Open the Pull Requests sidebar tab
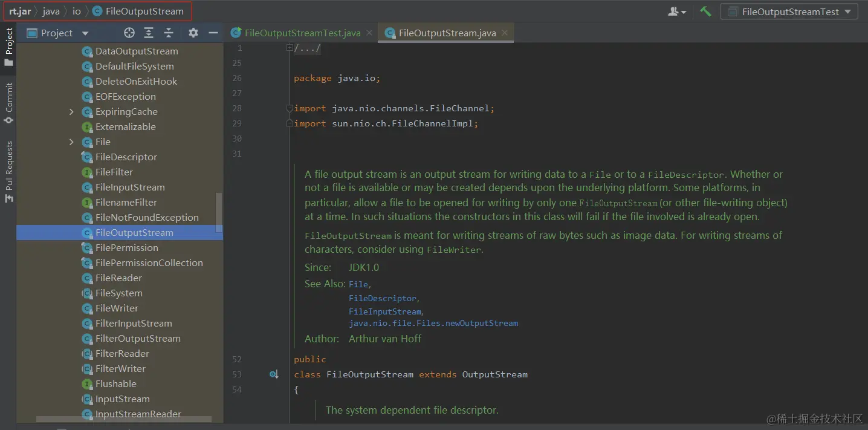The image size is (868, 430). click(x=8, y=172)
